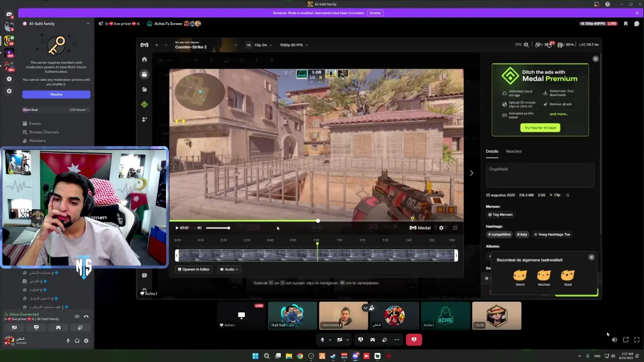
Task: Click Openen in Editor button
Action: click(194, 269)
